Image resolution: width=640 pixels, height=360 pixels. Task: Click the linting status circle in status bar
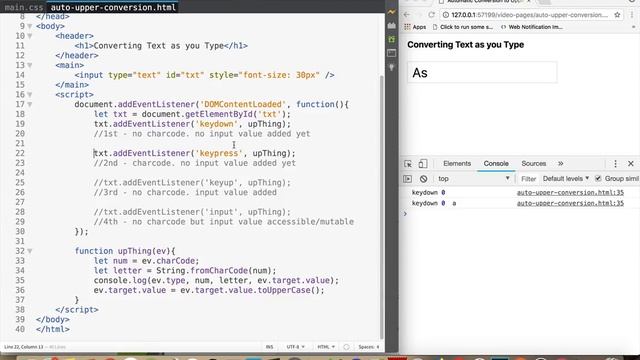pos(346,347)
